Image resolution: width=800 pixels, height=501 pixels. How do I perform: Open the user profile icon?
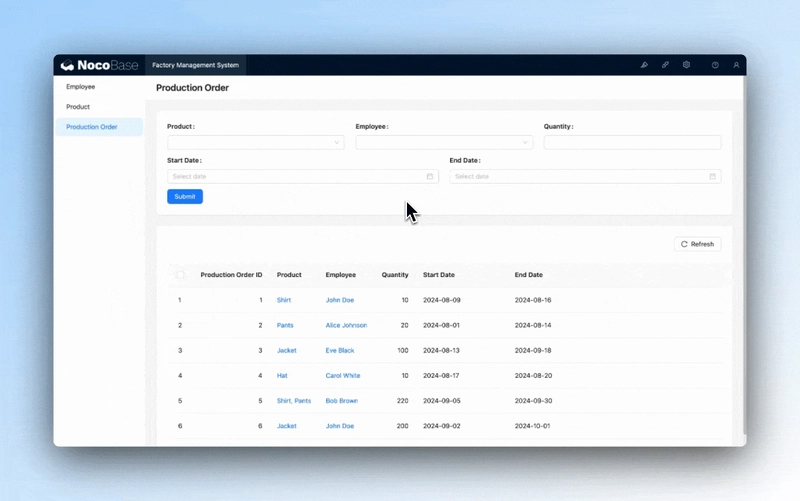[736, 65]
